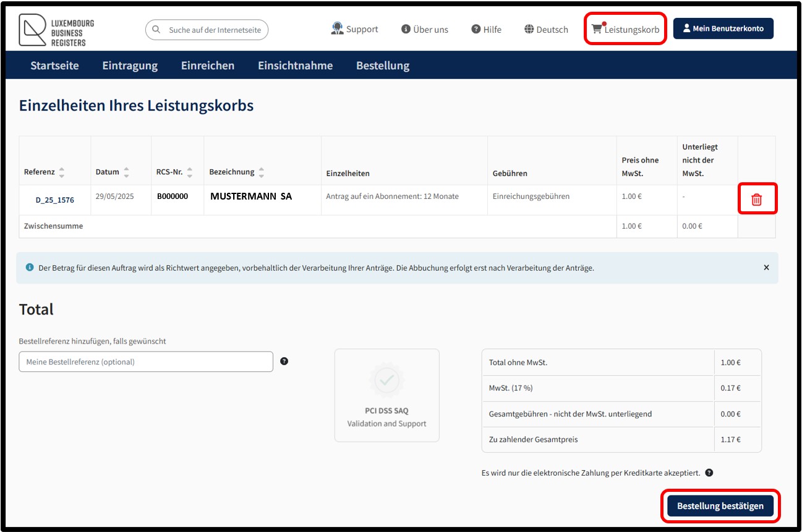Sort table by RCS-Nr. column

[189, 172]
